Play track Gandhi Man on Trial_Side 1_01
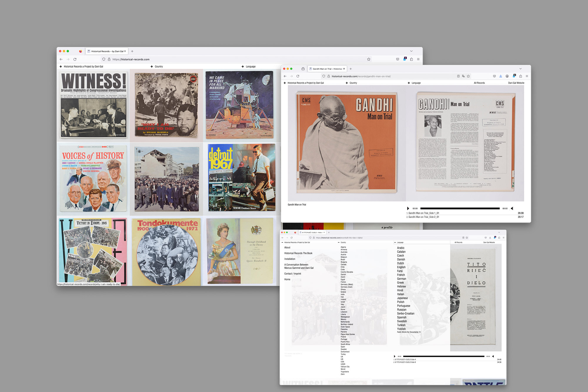The width and height of the screenshot is (588, 392). coord(465,213)
